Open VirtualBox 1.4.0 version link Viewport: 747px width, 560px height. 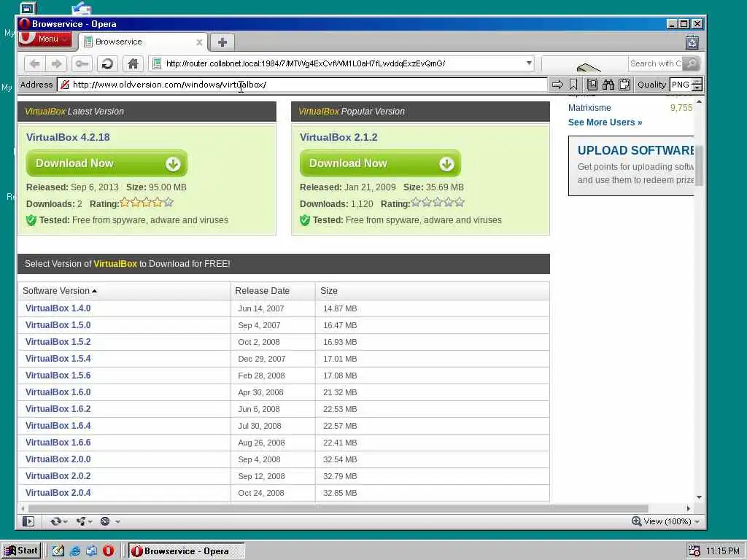58,308
